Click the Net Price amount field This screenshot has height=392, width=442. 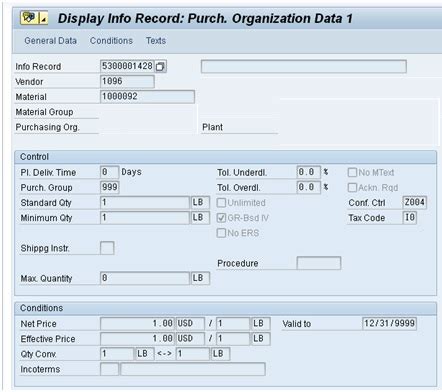tap(137, 323)
